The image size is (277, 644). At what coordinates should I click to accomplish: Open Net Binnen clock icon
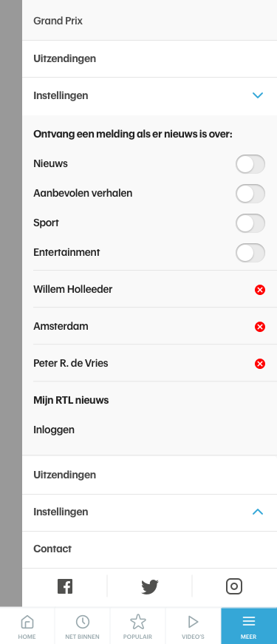click(83, 626)
